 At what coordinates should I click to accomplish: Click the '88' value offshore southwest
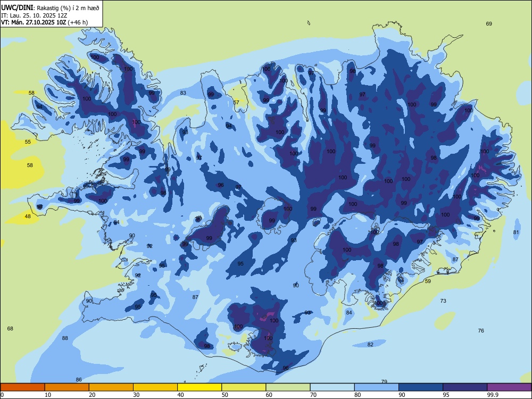click(x=65, y=338)
